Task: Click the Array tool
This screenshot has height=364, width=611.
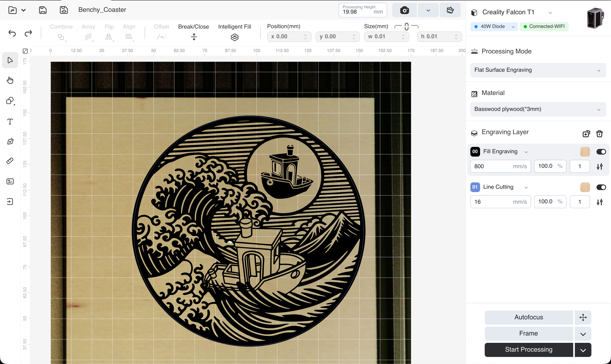Action: click(88, 32)
